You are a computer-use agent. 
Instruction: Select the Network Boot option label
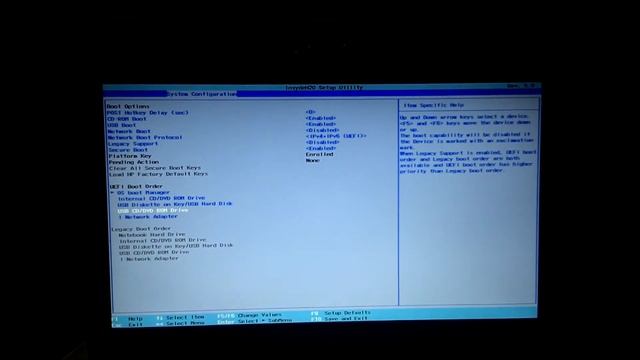[x=129, y=131]
